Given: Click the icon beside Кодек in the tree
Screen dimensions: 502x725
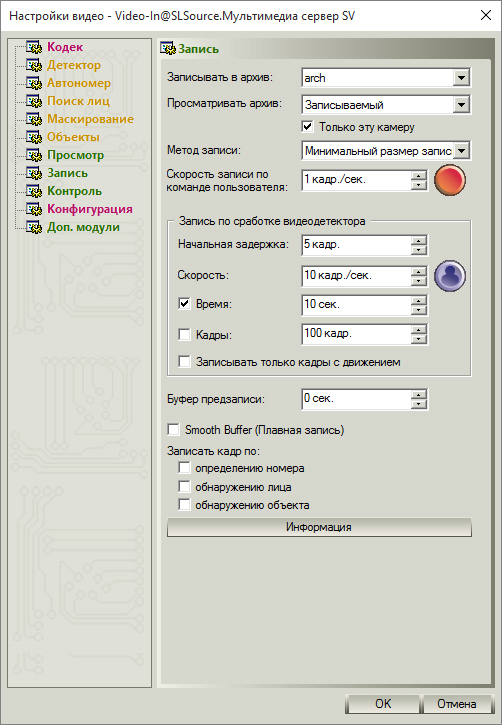Looking at the screenshot, I should pos(34,47).
